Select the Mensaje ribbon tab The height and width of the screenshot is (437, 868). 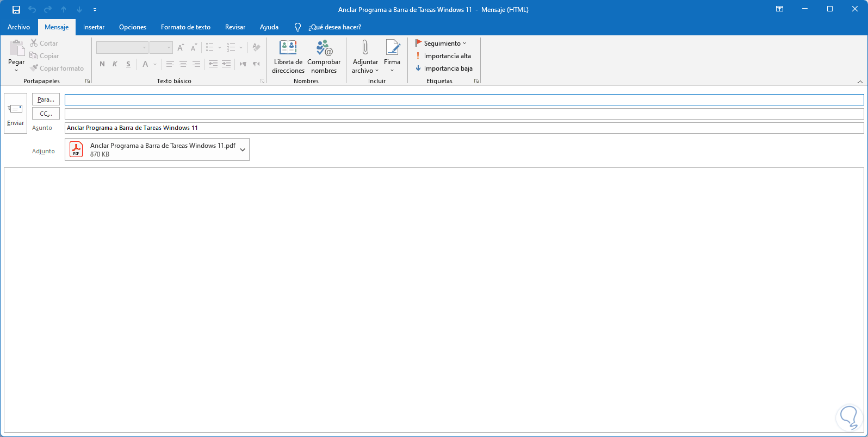pyautogui.click(x=57, y=27)
